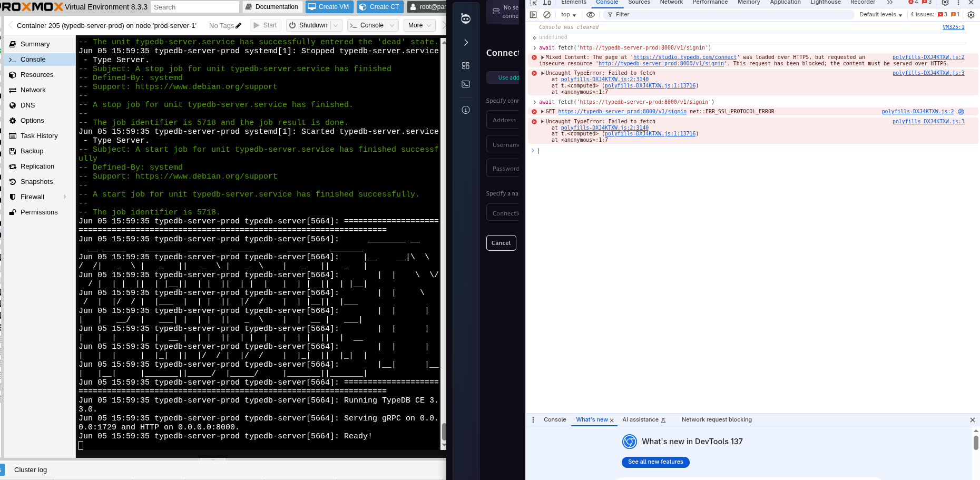Toggle device toolbar in DevTools

point(547,3)
